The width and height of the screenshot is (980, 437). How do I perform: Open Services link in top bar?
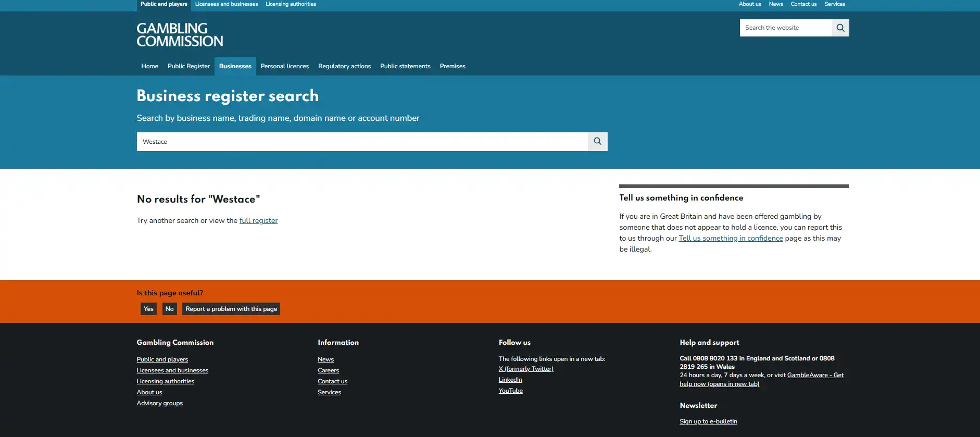(835, 4)
